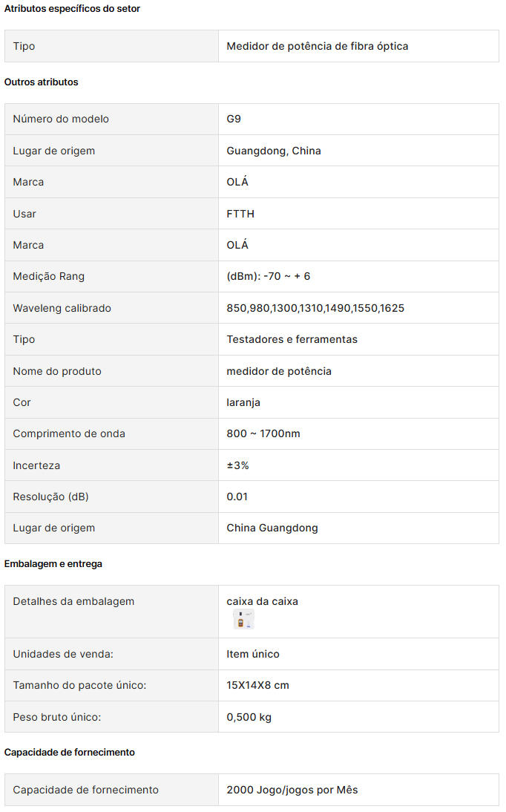Select the 'Número do modelo' label cell

(111, 119)
